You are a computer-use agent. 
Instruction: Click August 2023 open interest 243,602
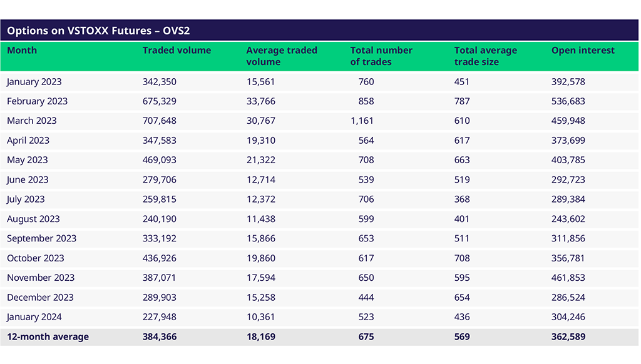click(x=568, y=219)
